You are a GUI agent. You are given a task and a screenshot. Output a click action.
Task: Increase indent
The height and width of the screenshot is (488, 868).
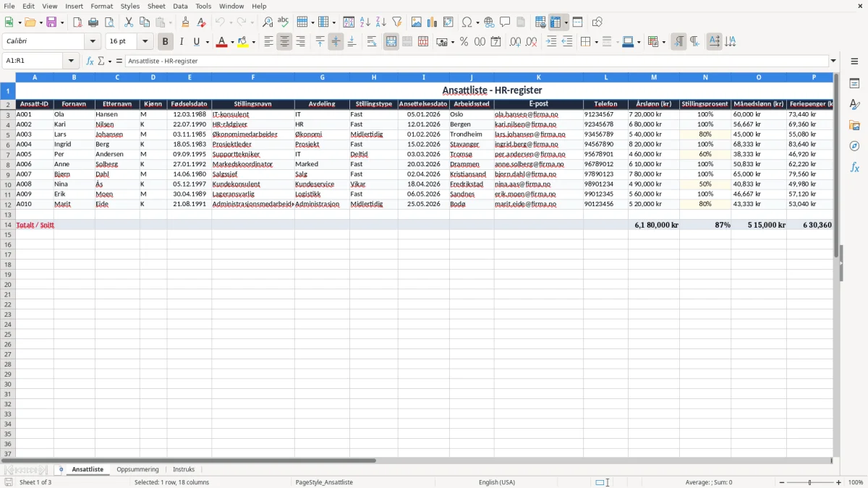[551, 42]
